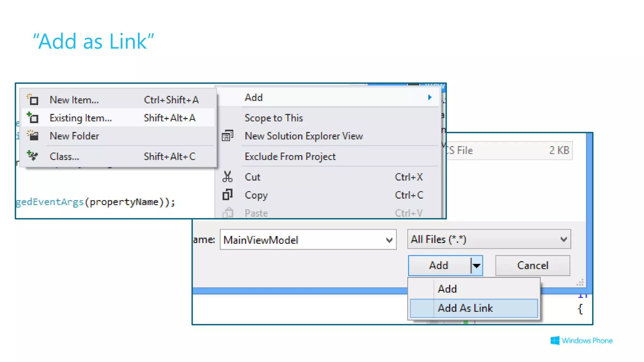The height and width of the screenshot is (362, 644).
Task: Open the file name combo box dropdown
Action: [x=389, y=240]
